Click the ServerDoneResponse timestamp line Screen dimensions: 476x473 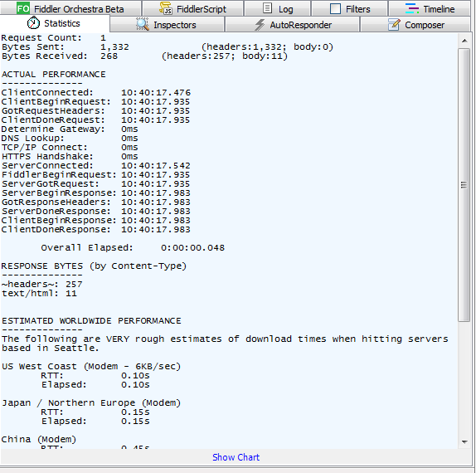pyautogui.click(x=96, y=211)
